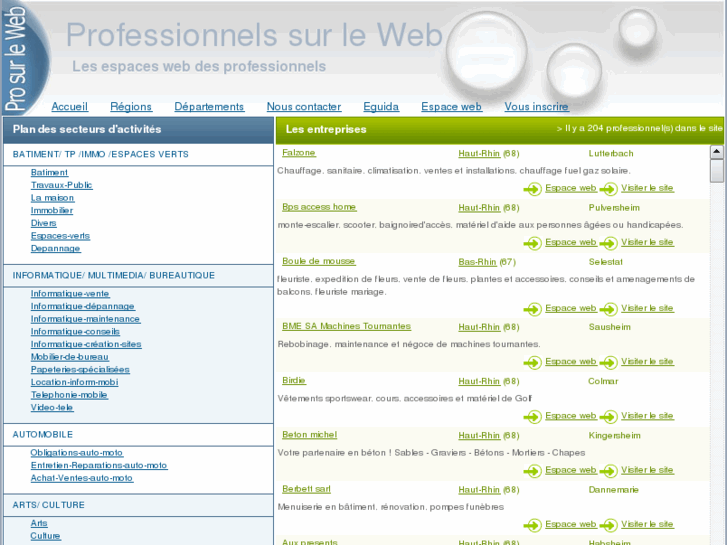Open the Birdie company link

pos(294,381)
